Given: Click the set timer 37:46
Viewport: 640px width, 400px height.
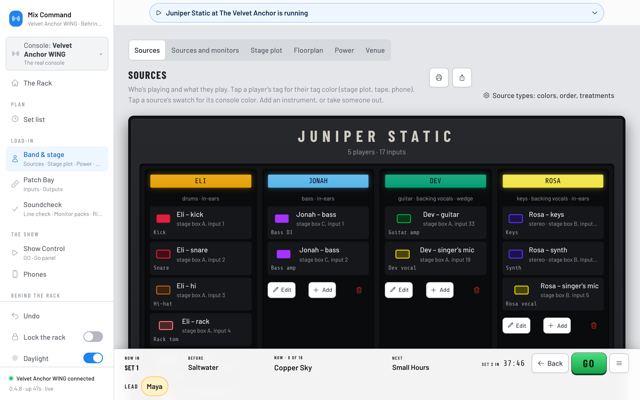Looking at the screenshot, I should click(x=513, y=363).
